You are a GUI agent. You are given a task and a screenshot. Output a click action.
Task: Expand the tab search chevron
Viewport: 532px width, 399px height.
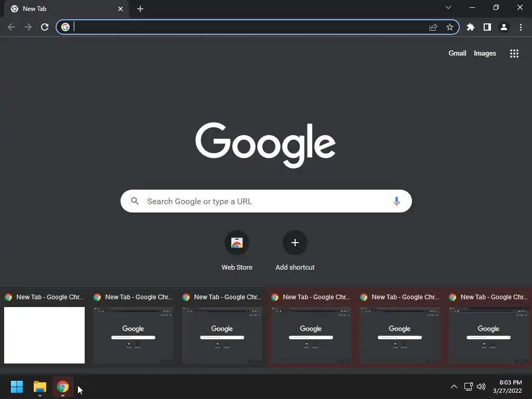point(448,7)
